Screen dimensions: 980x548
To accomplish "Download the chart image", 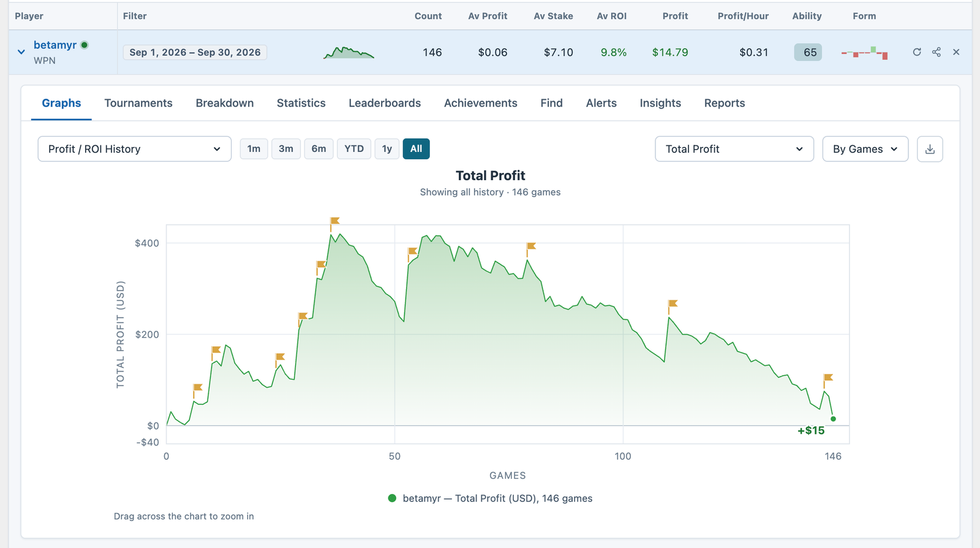I will click(x=930, y=149).
